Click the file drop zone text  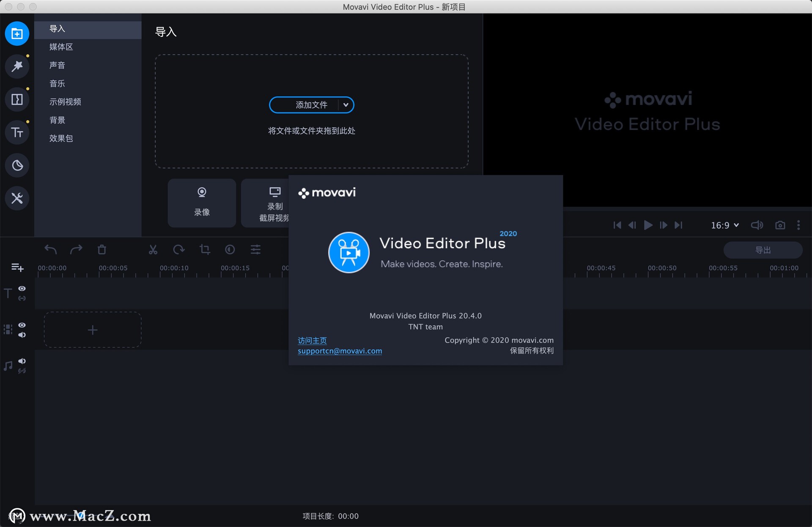tap(312, 131)
